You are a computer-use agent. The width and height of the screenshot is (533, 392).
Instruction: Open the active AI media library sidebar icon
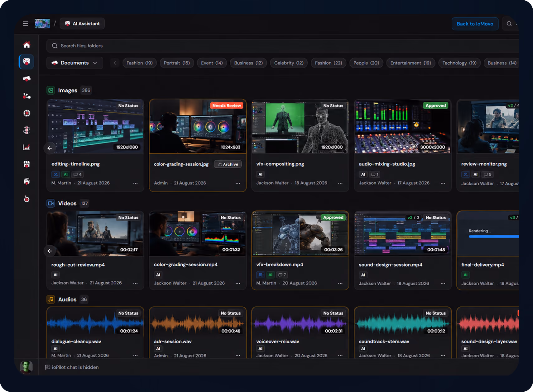click(x=27, y=62)
